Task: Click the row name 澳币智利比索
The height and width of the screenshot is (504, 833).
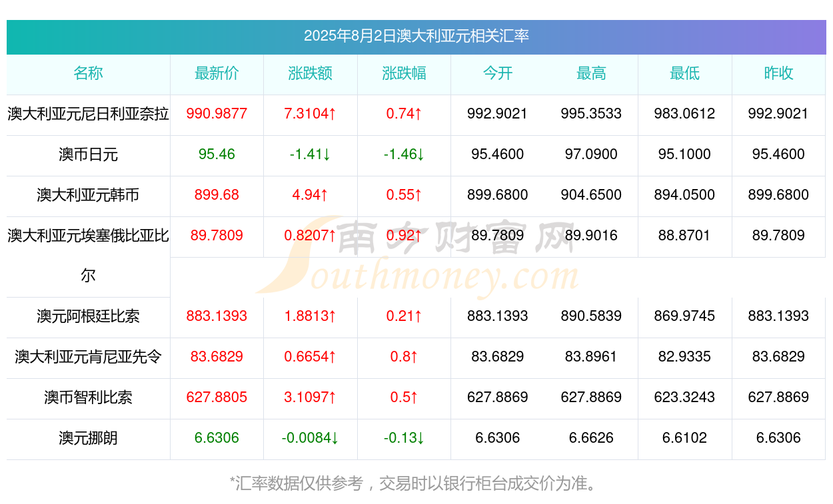Action: (88, 397)
